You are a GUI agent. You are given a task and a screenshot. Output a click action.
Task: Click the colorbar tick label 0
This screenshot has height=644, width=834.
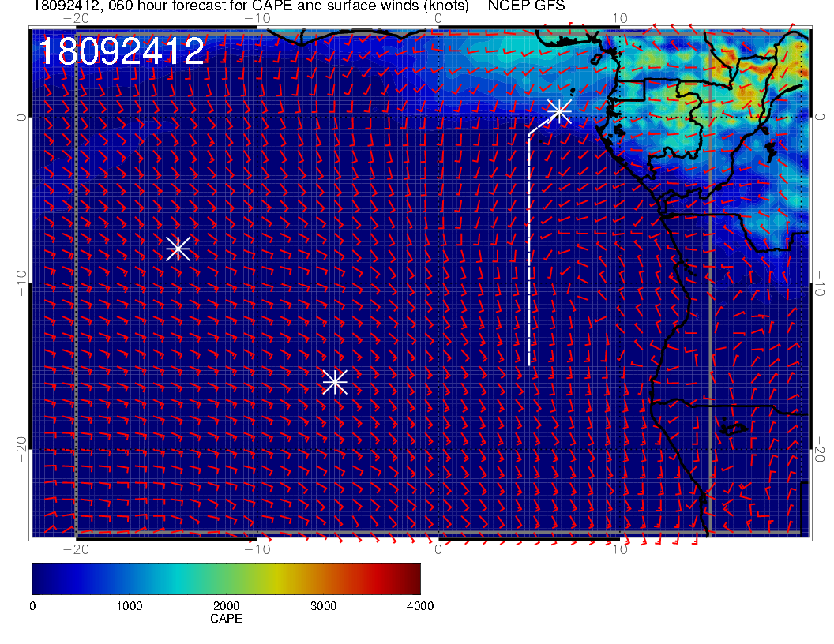click(32, 606)
